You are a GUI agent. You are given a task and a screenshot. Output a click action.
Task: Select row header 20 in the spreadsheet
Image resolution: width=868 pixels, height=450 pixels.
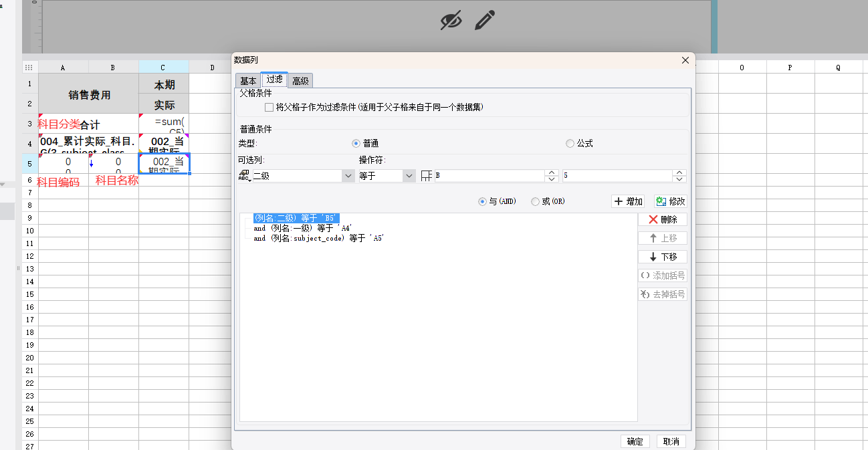30,358
